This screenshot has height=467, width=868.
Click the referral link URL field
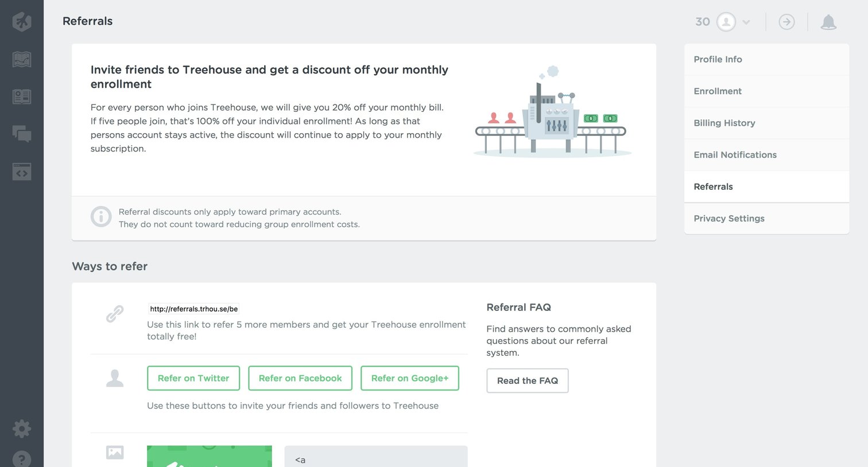194,309
